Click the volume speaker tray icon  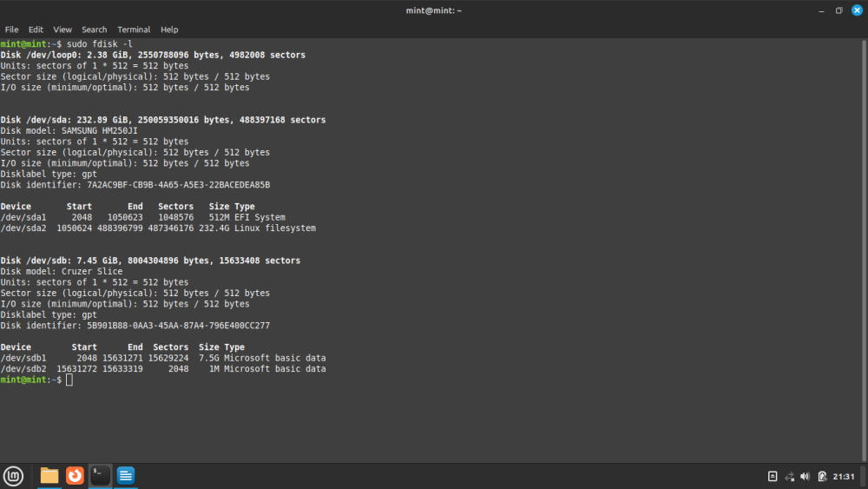pos(806,476)
